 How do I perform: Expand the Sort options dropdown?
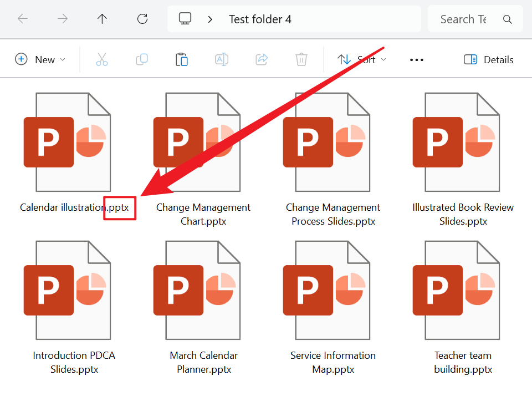pos(362,59)
